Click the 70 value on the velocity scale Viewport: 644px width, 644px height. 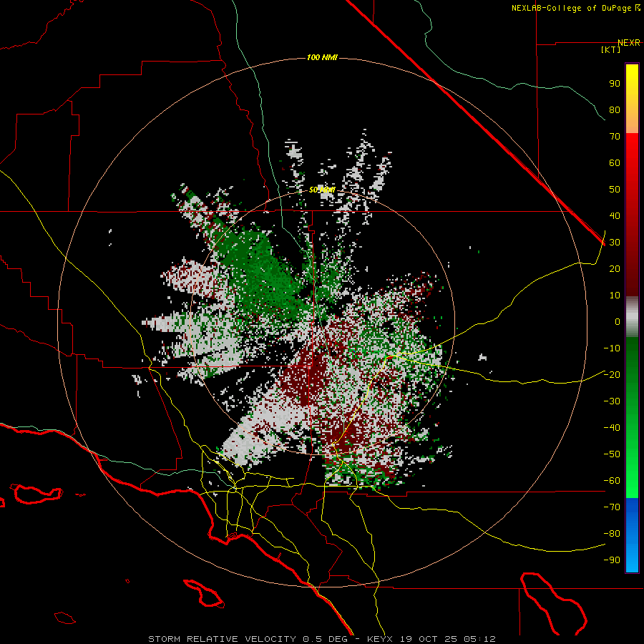point(615,137)
